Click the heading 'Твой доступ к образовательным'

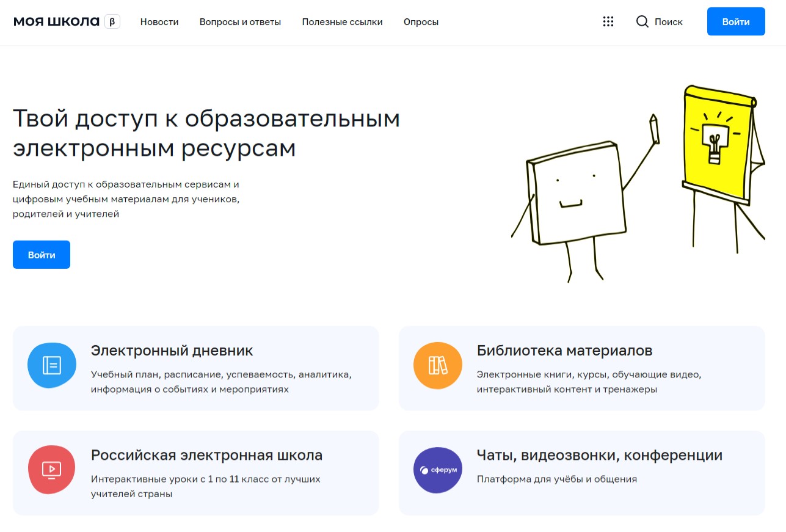click(x=206, y=118)
